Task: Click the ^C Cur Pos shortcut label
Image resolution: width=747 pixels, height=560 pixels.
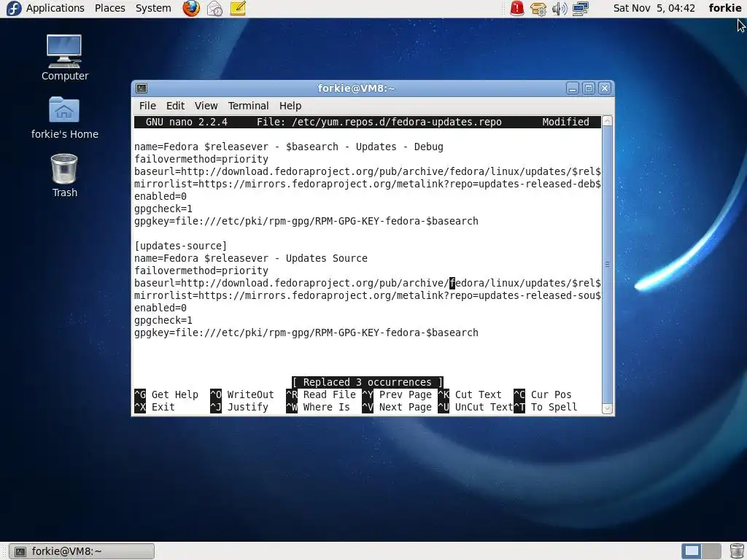Action: [x=543, y=394]
